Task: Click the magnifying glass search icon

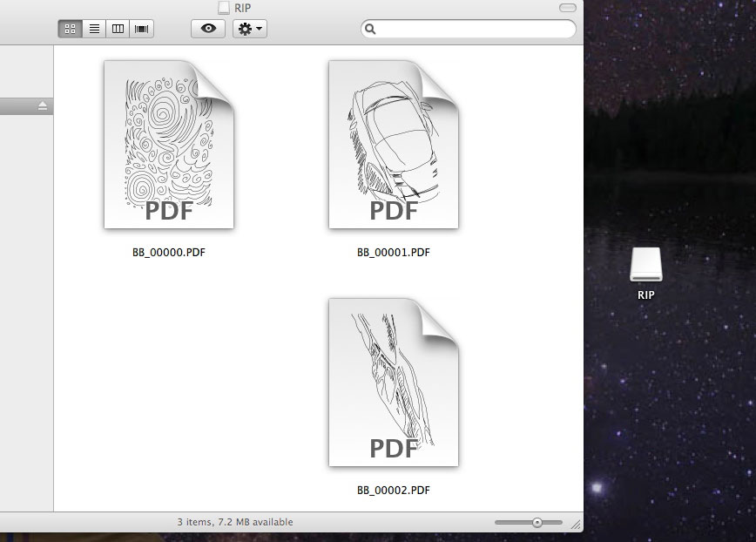Action: [x=370, y=29]
